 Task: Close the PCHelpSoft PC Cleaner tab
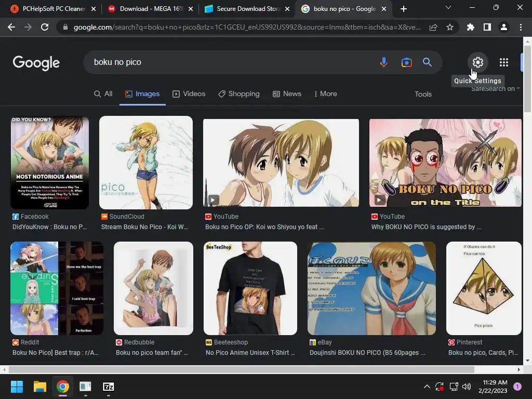(x=94, y=9)
